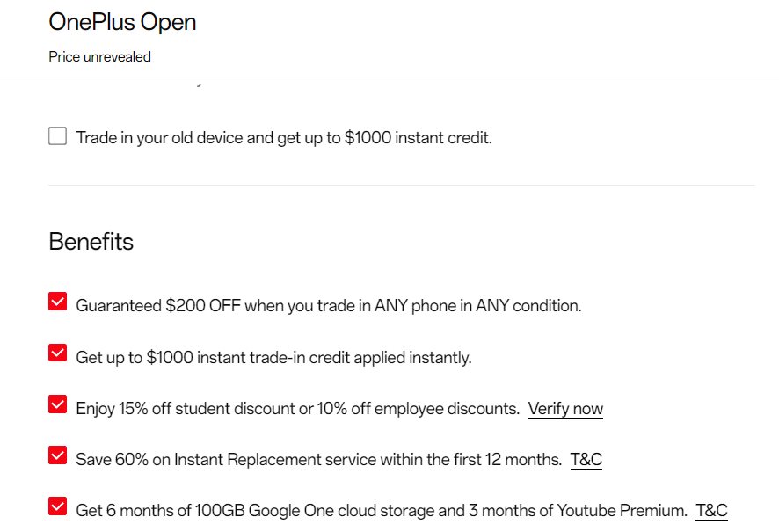Select the OnePlus Open product title
Screen dimensions: 779x532
coord(122,22)
